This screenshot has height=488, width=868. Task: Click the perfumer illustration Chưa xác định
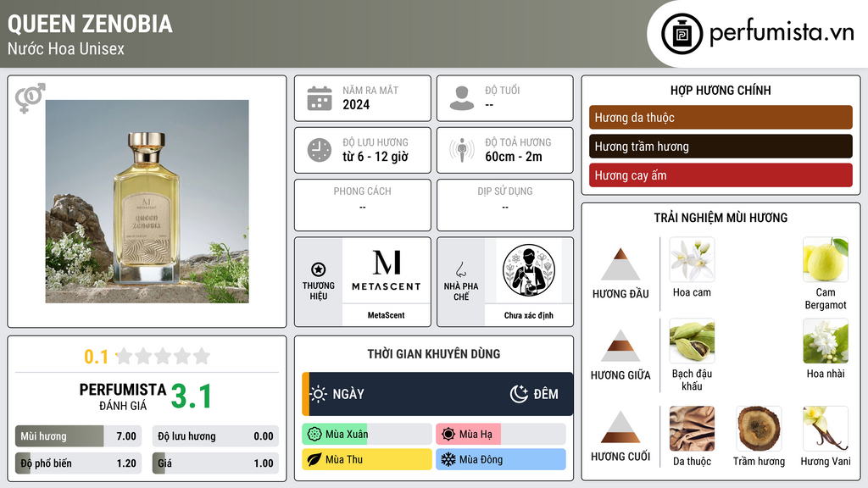529,271
